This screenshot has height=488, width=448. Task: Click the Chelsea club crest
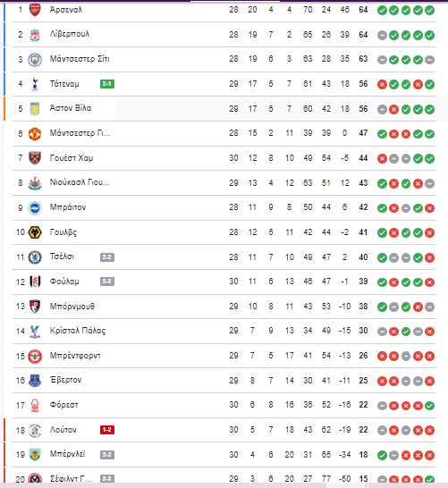tap(35, 257)
